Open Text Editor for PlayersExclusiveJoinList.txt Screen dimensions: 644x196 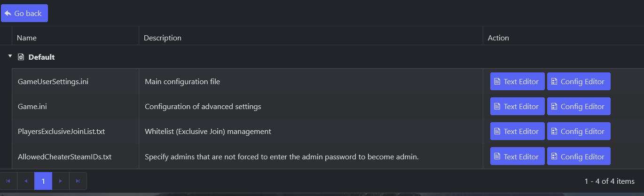click(x=518, y=131)
